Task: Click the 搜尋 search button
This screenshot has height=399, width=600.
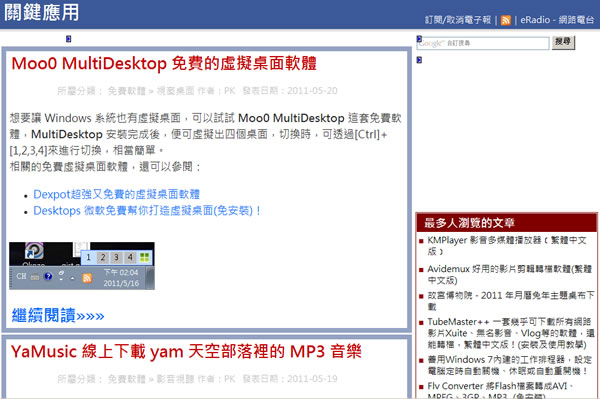Action: [x=563, y=42]
